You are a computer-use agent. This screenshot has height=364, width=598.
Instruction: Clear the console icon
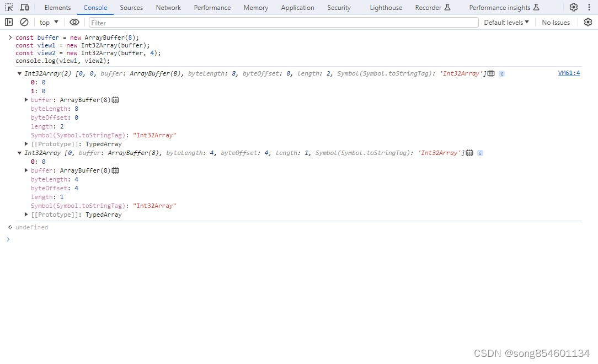tap(24, 23)
